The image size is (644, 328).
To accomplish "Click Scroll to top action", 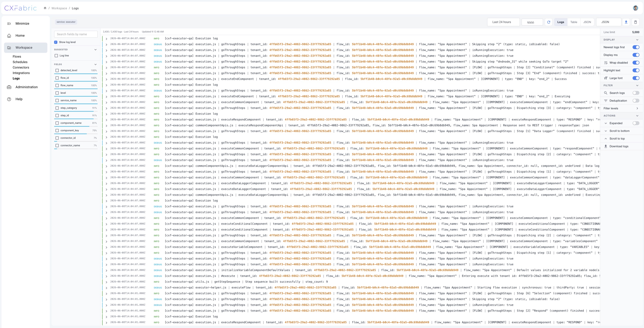I will pyautogui.click(x=617, y=139).
